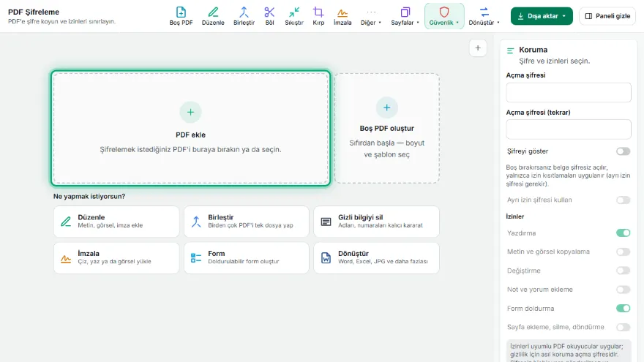This screenshot has height=362, width=644.
Task: Open the Dönüştür card Word-file icon
Action: pos(326,257)
